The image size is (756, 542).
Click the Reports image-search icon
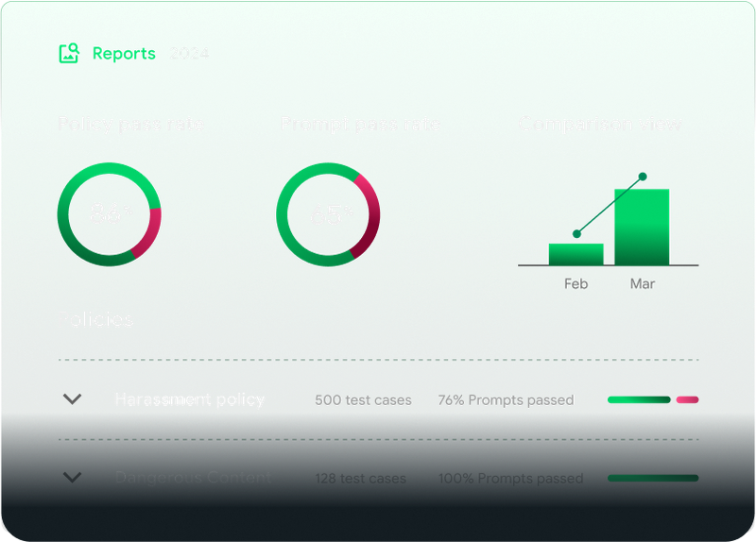tap(69, 53)
